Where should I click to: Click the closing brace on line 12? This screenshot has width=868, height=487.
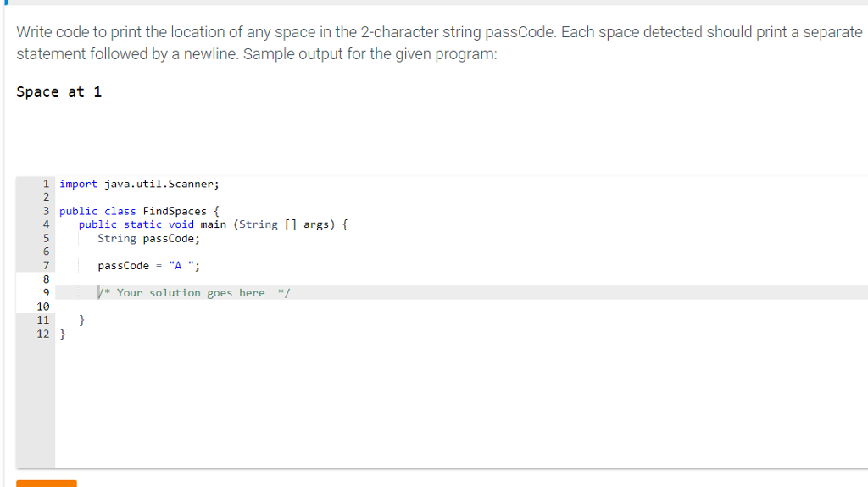click(63, 334)
